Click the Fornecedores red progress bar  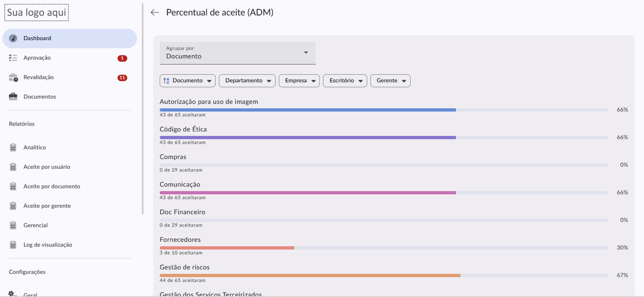click(384, 248)
